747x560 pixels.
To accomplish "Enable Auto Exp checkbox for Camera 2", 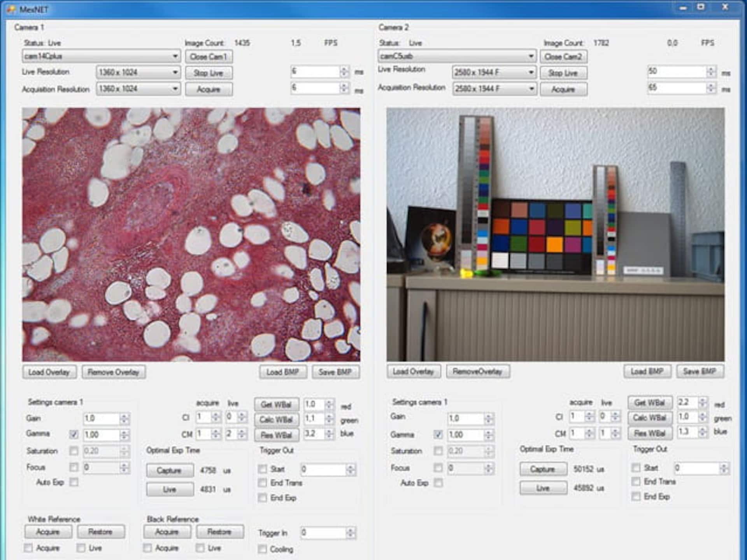I will pyautogui.click(x=438, y=483).
